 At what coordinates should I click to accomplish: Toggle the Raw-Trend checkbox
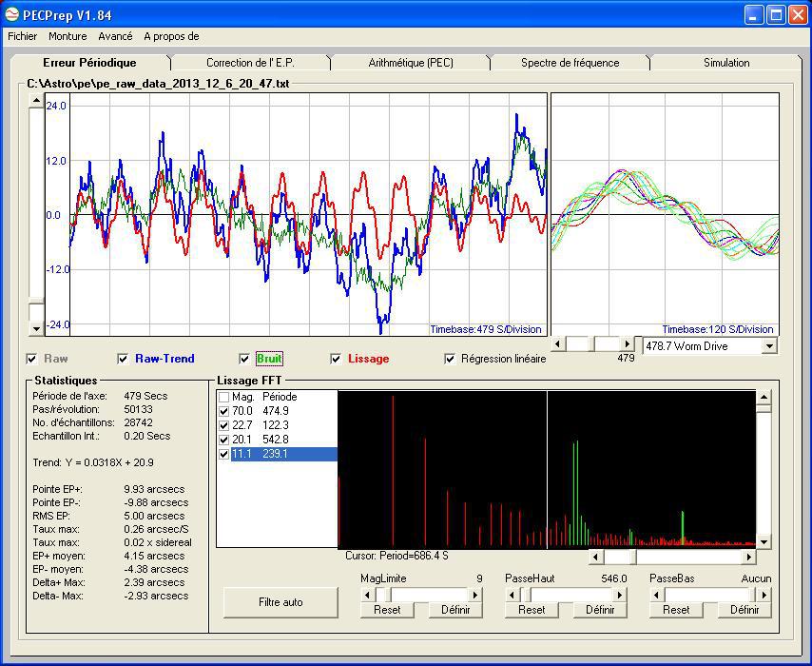pos(123,359)
